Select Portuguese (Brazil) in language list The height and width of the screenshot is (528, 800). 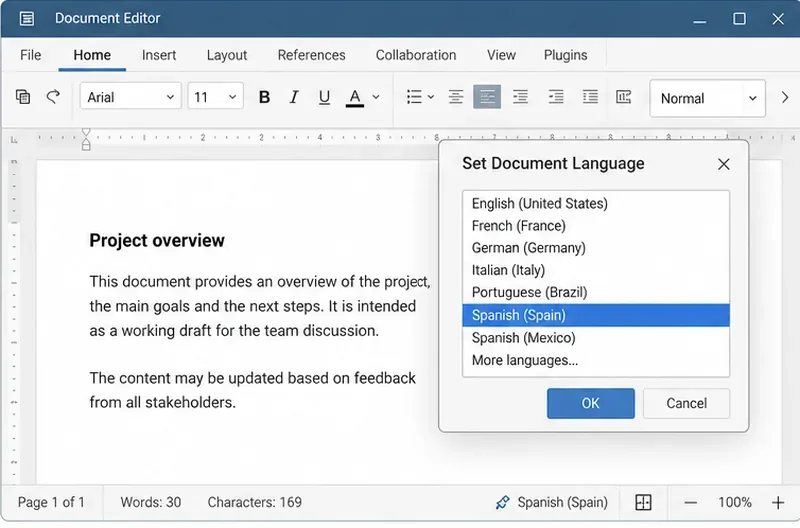click(596, 292)
